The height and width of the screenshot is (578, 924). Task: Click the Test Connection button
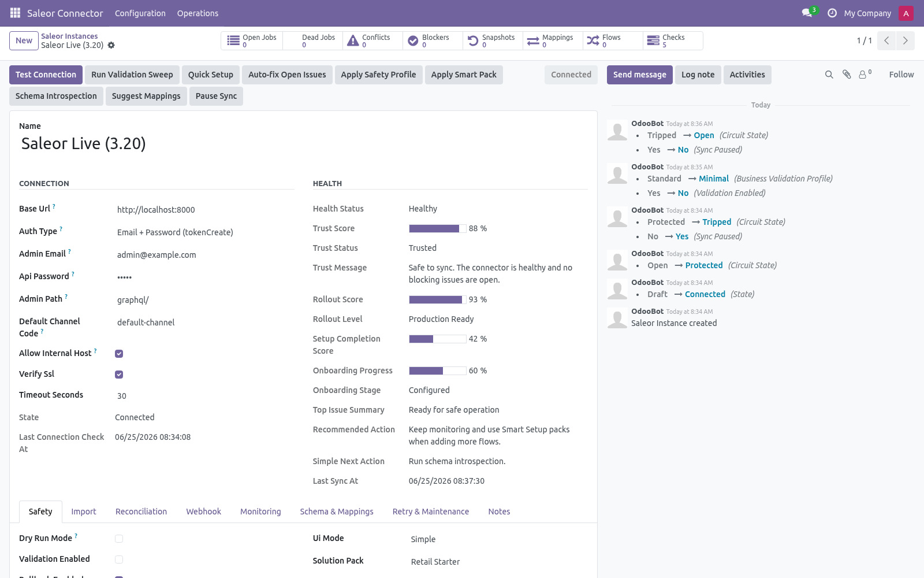(x=46, y=75)
